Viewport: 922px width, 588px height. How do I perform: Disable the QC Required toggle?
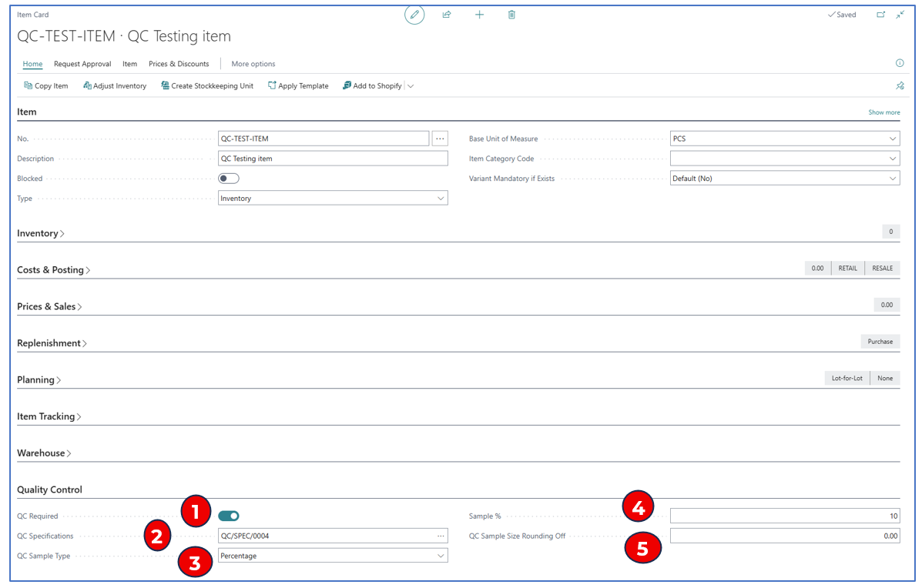click(x=229, y=516)
